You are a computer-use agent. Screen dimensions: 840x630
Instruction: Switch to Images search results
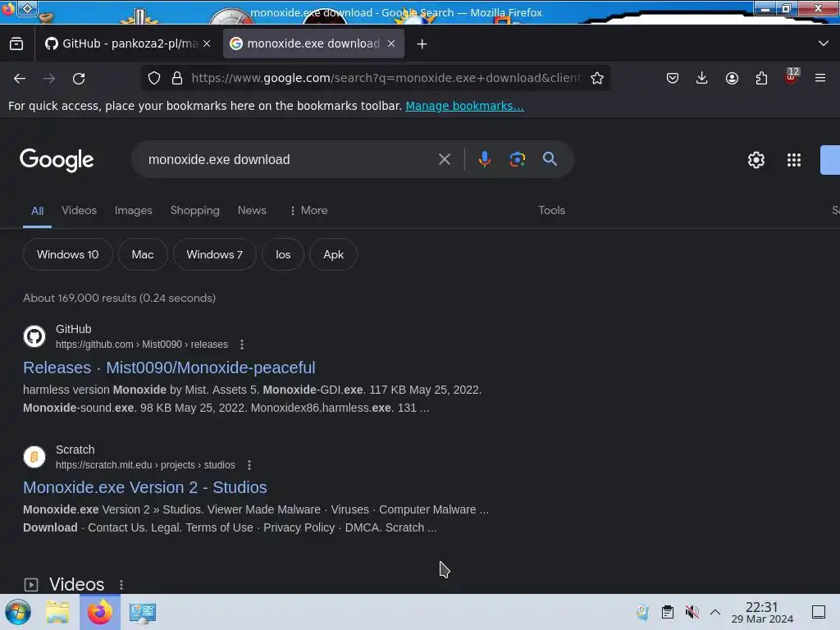click(x=134, y=211)
